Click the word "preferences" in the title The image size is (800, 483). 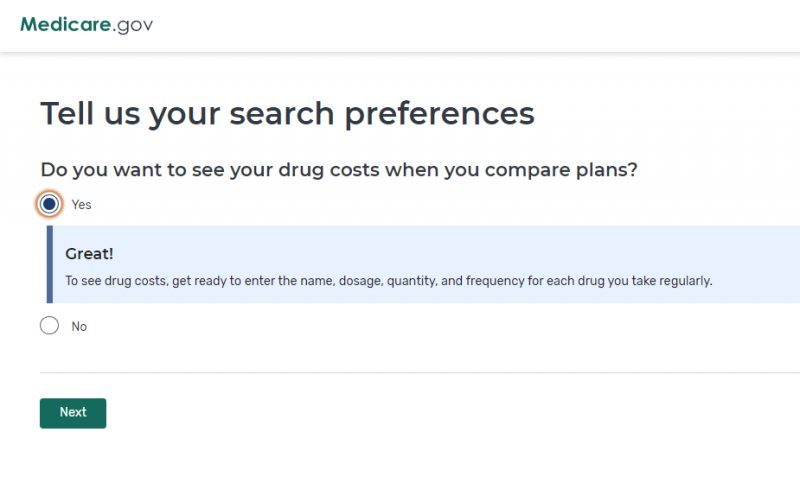440,115
